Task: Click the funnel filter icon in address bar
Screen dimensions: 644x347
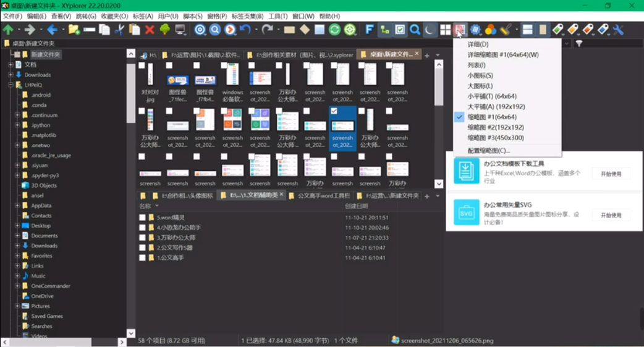Action: point(579,44)
